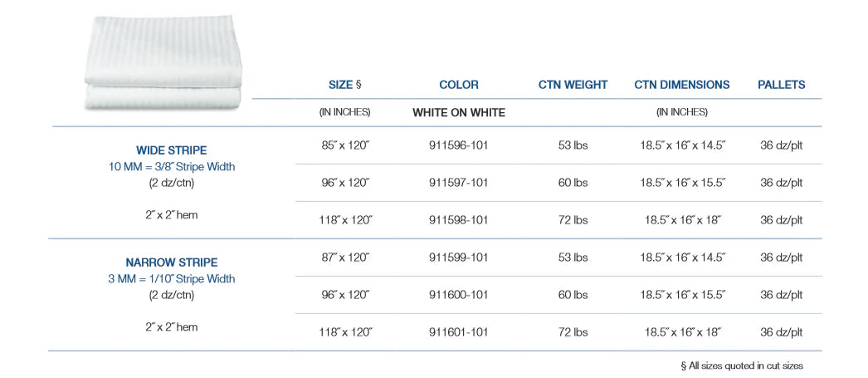Click item number 911601-101
Image resolution: width=868 pixels, height=378 pixels.
click(459, 332)
